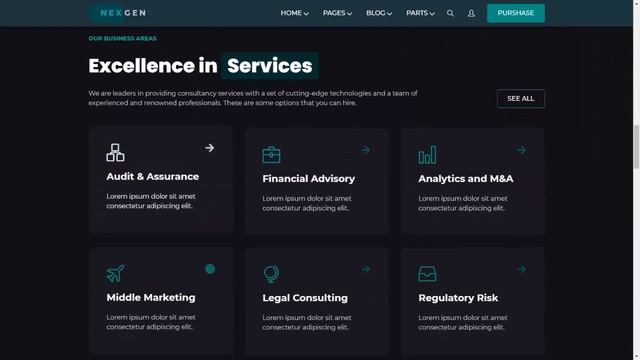Click the Analytics and M&A bar chart icon
The image size is (640, 360).
tap(427, 155)
